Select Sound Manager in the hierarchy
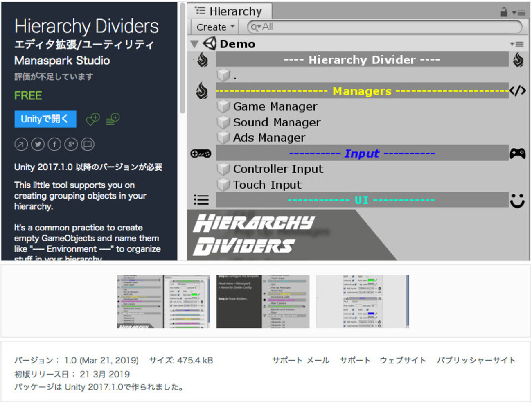Image resolution: width=532 pixels, height=404 pixels. tap(277, 122)
